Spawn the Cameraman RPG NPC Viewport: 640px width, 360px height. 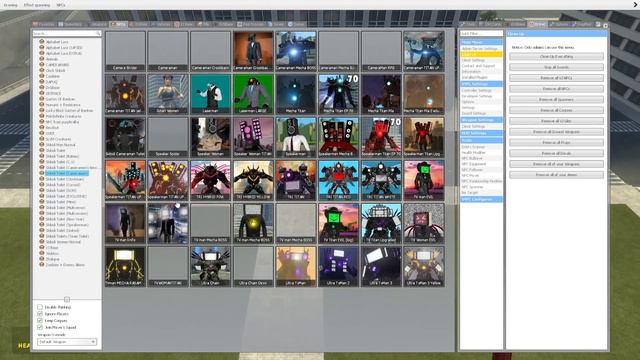[x=381, y=51]
